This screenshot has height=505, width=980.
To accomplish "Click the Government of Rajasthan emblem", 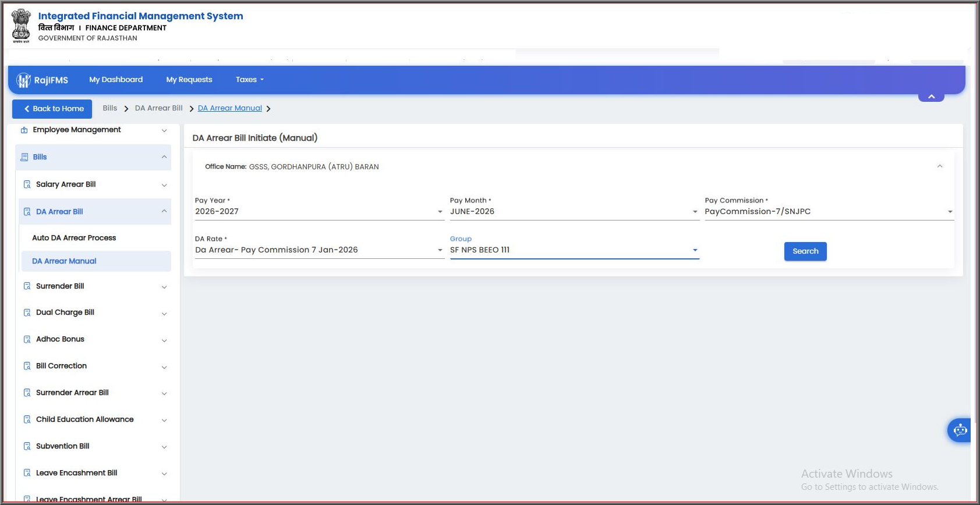I will coord(21,25).
